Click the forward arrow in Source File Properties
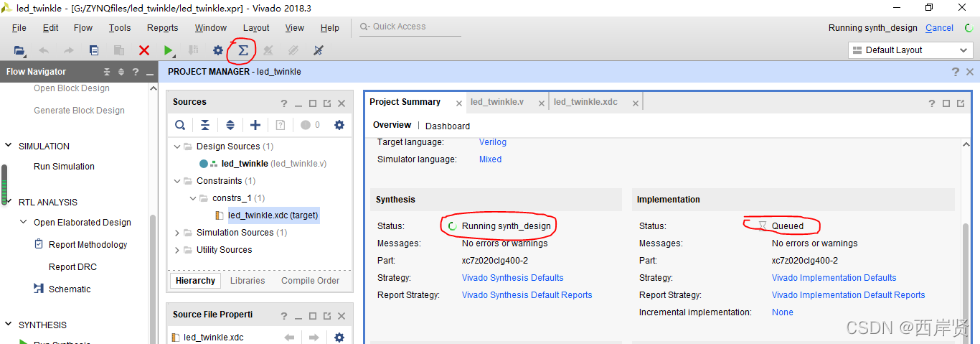This screenshot has height=344, width=980. click(314, 338)
